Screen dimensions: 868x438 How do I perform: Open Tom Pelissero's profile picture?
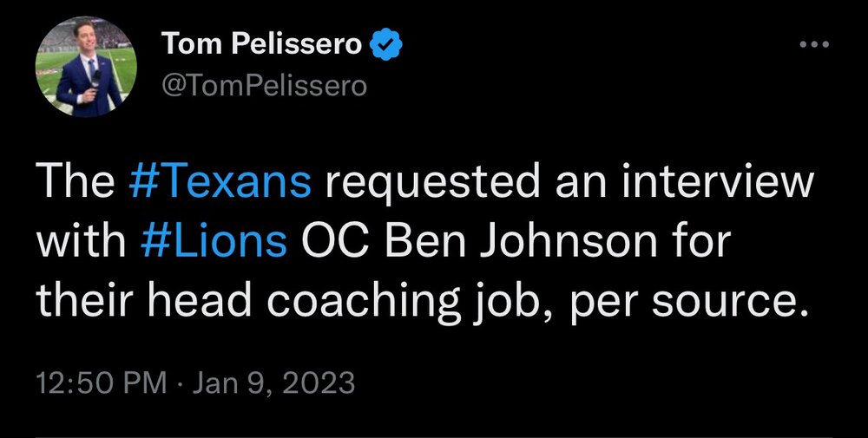click(86, 69)
